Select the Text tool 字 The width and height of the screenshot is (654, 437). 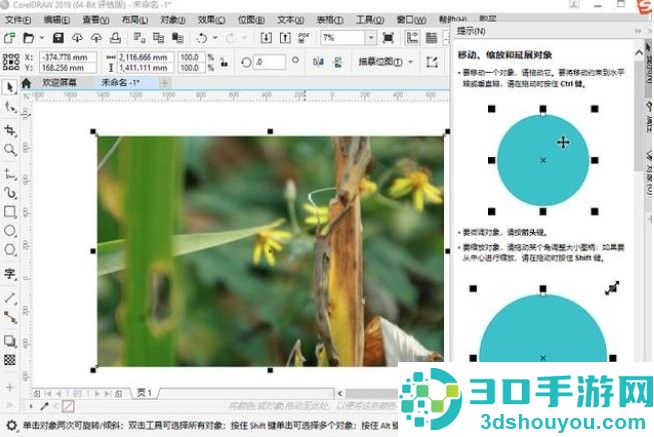tap(10, 274)
